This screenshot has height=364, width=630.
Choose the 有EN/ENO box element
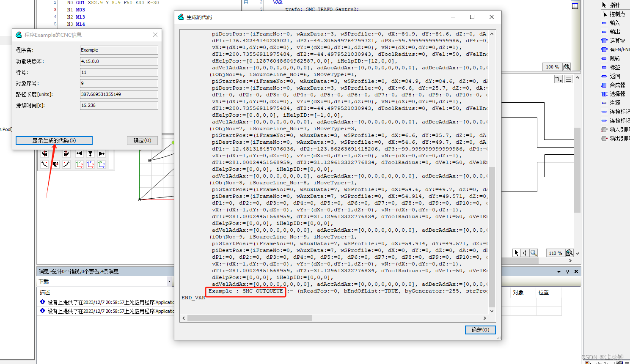tap(615, 49)
